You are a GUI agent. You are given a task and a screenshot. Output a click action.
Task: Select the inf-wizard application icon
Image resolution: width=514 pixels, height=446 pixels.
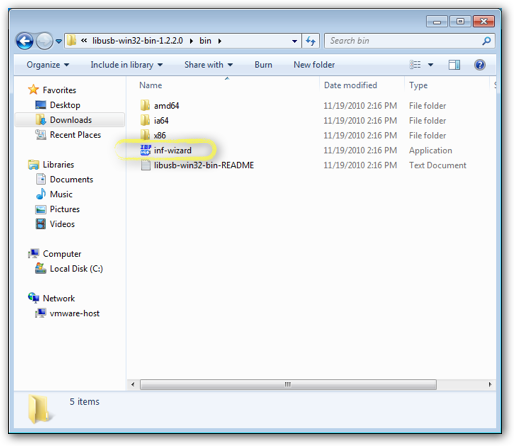[x=145, y=150]
